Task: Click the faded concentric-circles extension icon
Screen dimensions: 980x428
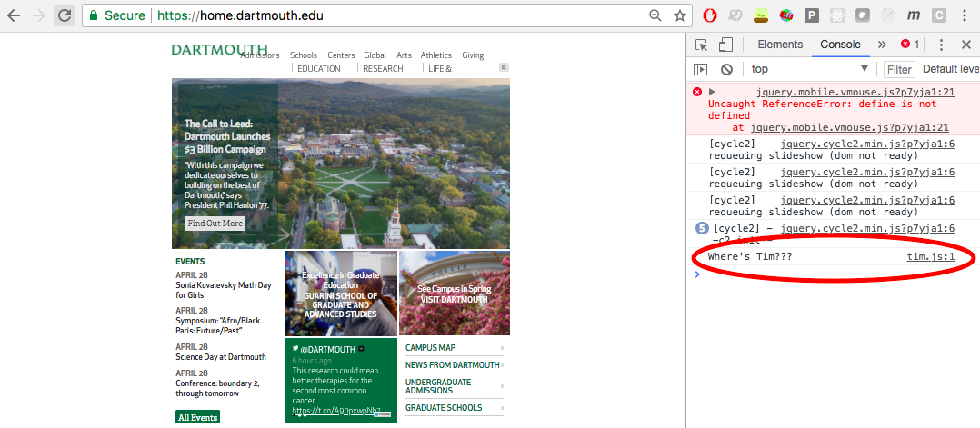Action: coord(887,15)
